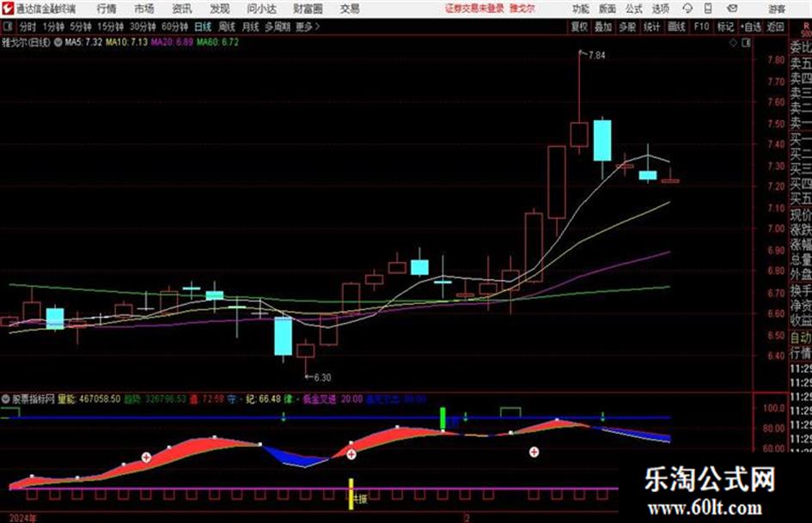Click the 返回 back button

[x=775, y=27]
